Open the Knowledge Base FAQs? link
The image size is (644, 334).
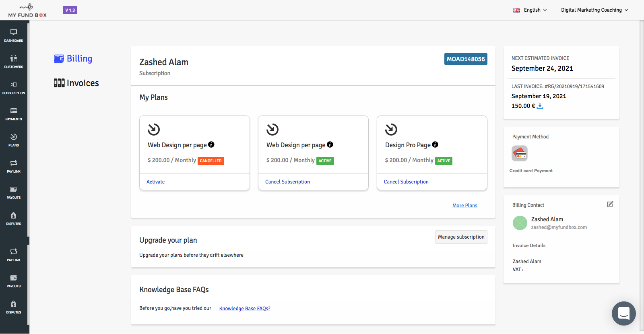[245, 309]
